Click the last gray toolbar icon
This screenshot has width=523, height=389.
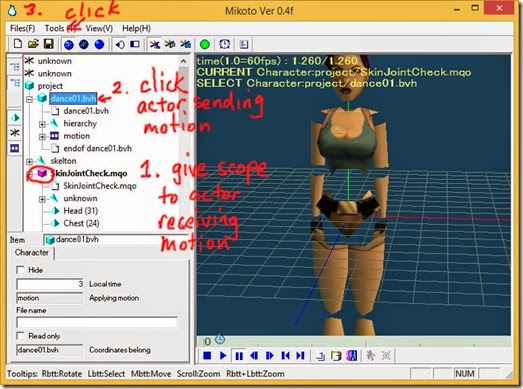(244, 44)
